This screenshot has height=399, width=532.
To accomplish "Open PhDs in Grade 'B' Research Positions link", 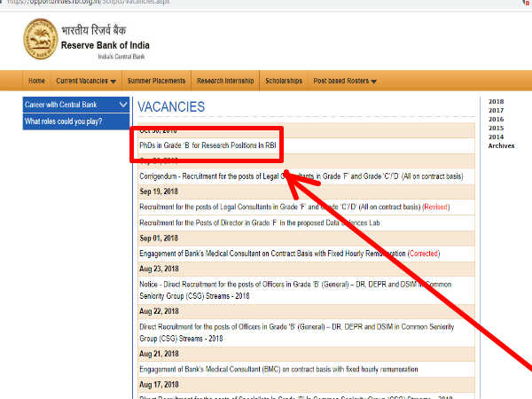I will (207, 145).
